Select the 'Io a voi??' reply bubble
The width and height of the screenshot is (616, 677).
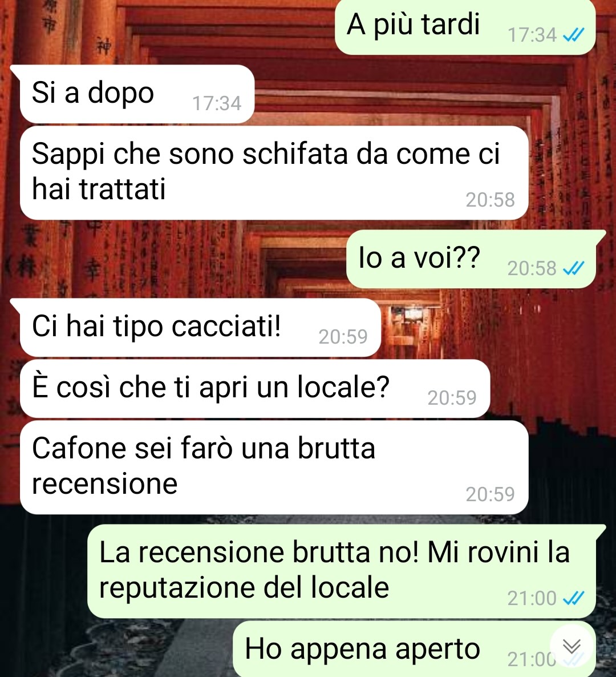[471, 259]
